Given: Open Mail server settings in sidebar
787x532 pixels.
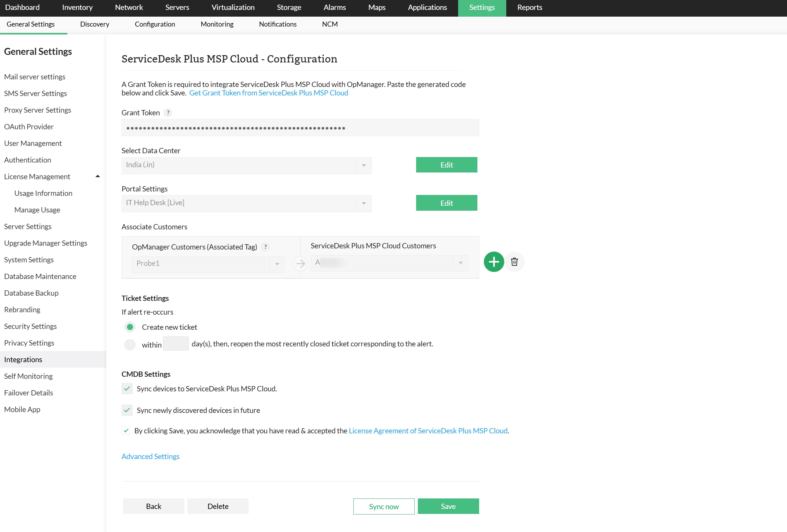Looking at the screenshot, I should pyautogui.click(x=34, y=77).
